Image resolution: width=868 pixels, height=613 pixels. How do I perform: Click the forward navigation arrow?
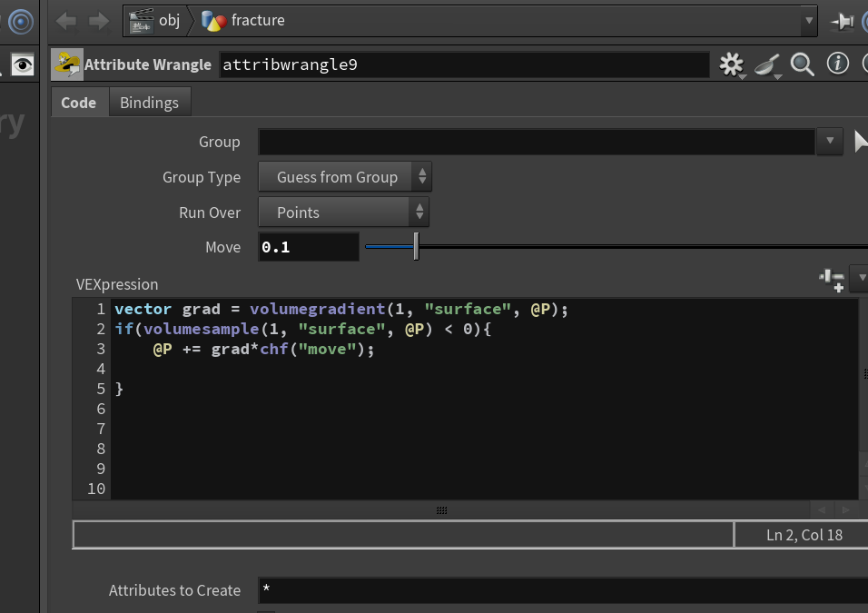pyautogui.click(x=99, y=22)
